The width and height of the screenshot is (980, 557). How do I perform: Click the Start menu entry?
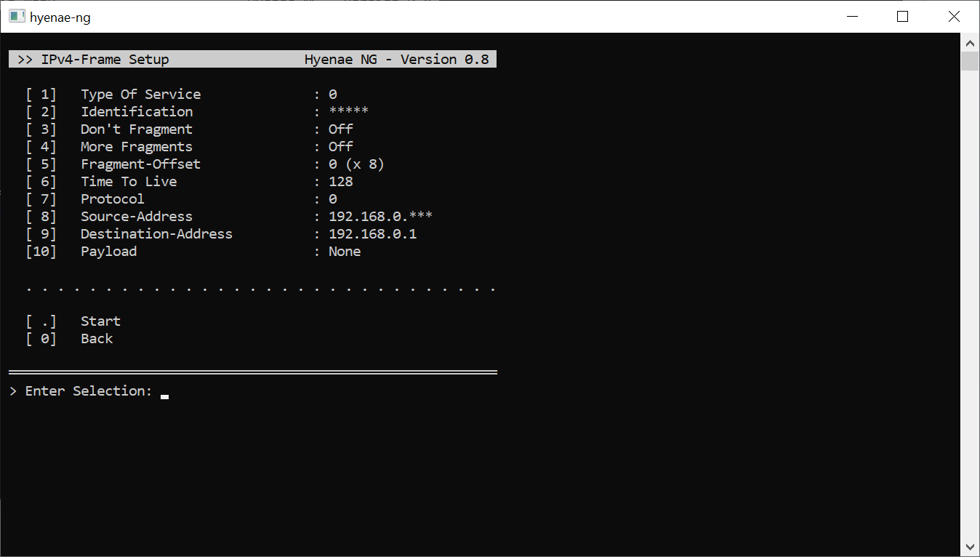[100, 321]
